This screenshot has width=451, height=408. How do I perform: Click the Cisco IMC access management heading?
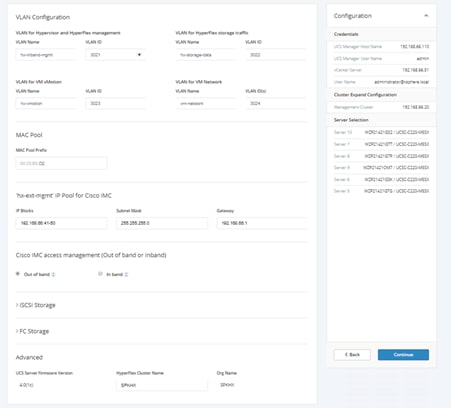tap(91, 255)
